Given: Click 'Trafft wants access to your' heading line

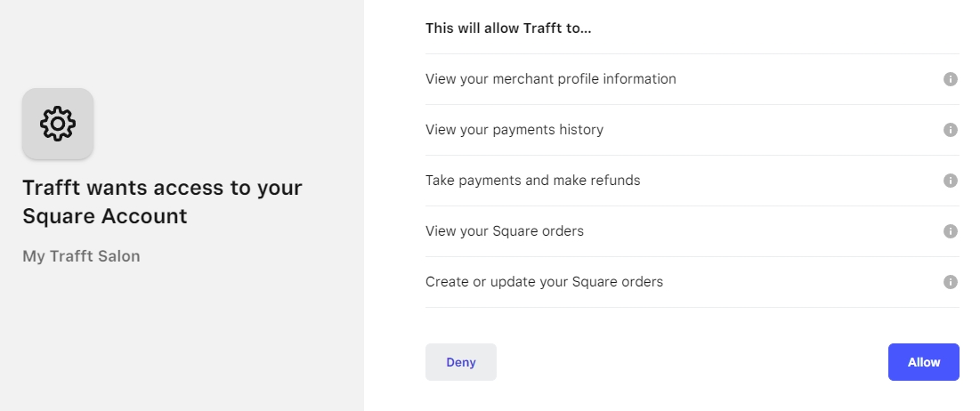Looking at the screenshot, I should pyautogui.click(x=162, y=189).
